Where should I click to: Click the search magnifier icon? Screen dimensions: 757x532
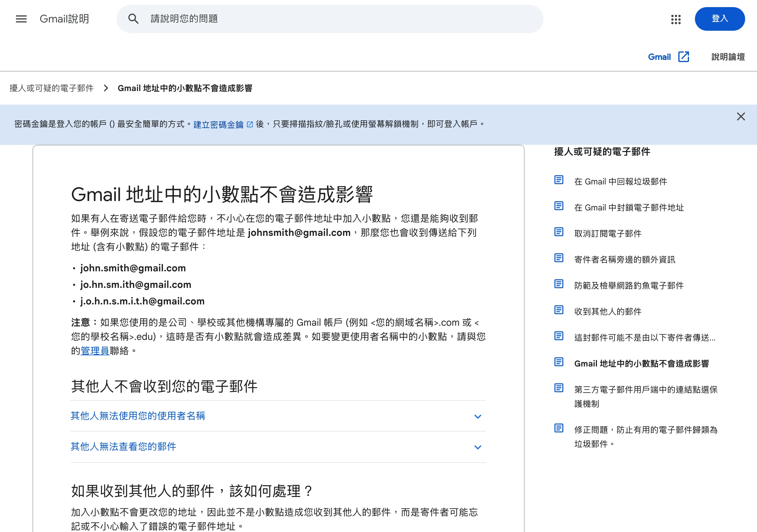tap(133, 19)
